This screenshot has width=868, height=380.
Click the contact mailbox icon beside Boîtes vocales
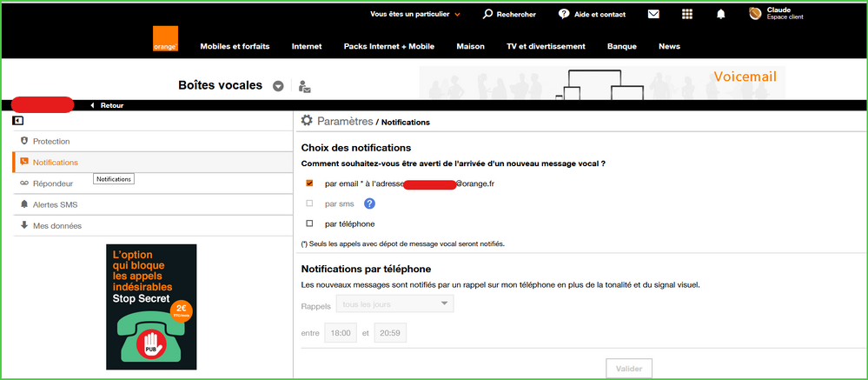point(304,86)
